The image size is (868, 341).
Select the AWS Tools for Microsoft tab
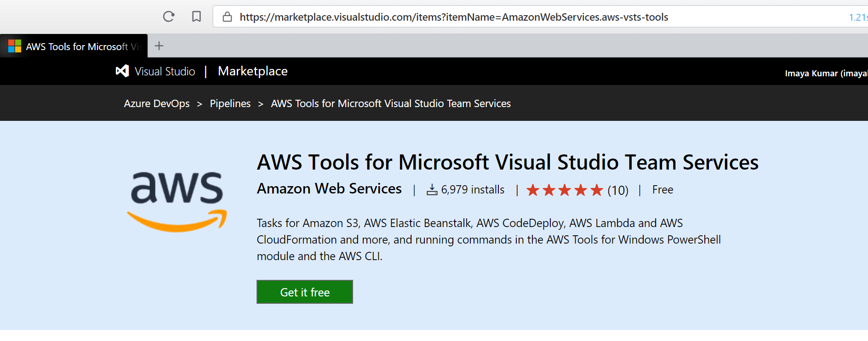pyautogui.click(x=74, y=46)
